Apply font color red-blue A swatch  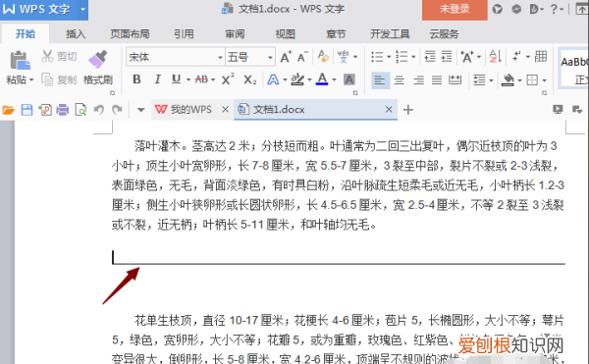click(x=322, y=79)
